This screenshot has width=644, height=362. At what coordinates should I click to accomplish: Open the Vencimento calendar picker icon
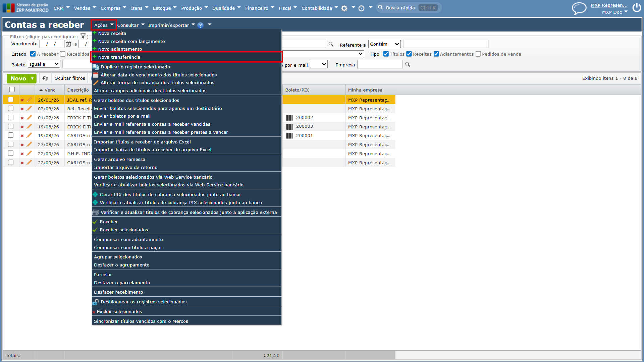tap(68, 44)
